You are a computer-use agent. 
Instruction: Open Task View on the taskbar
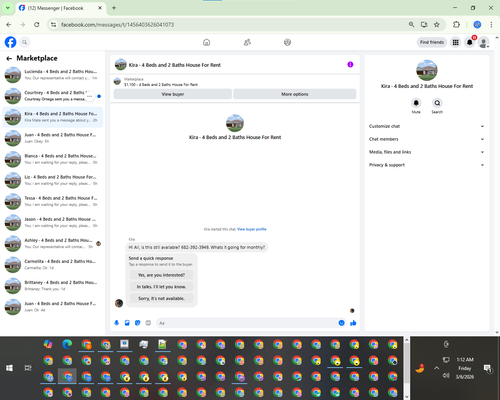pos(28,368)
